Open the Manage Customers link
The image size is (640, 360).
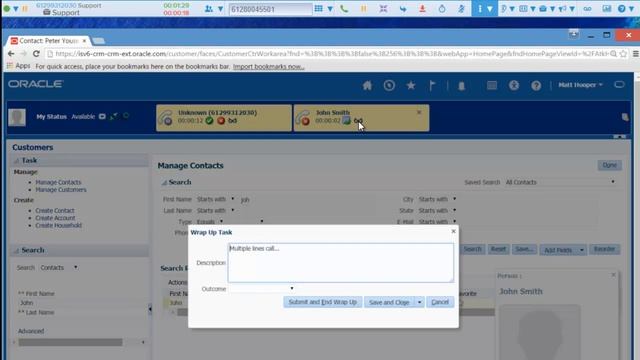pyautogui.click(x=61, y=190)
